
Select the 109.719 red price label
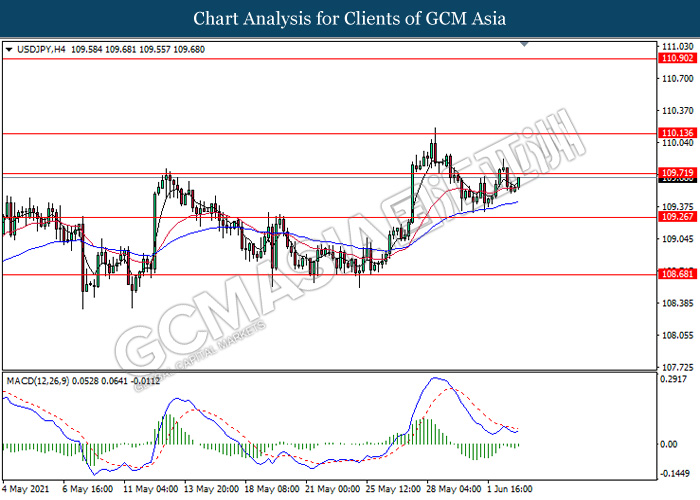click(678, 173)
